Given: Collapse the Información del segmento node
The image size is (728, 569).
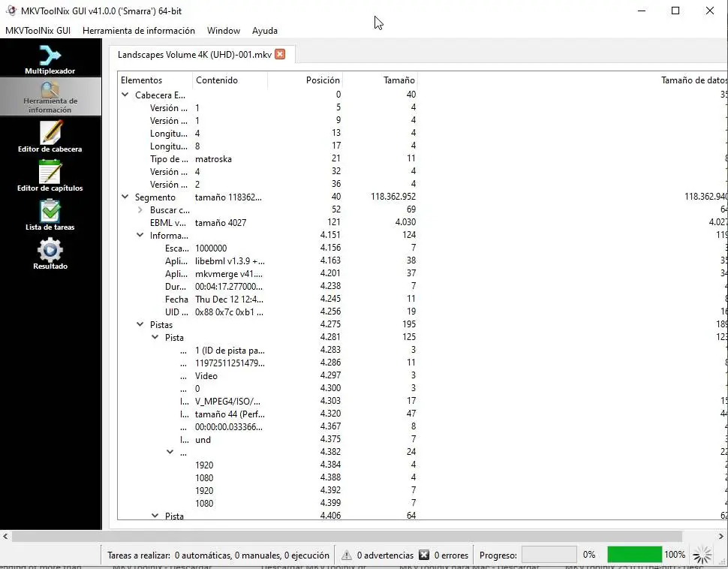Looking at the screenshot, I should 140,235.
